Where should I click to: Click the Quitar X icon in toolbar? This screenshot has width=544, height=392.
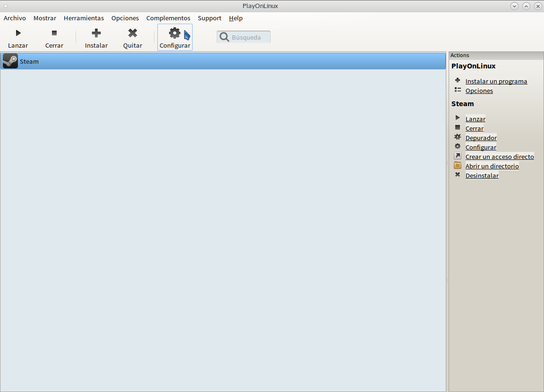click(x=133, y=33)
